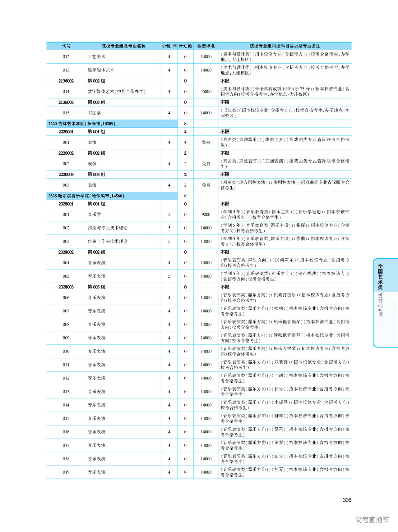The width and height of the screenshot is (398, 532).
Task: Click the 数字媒体艺术(中外合作办学) major name
Action: point(117,92)
